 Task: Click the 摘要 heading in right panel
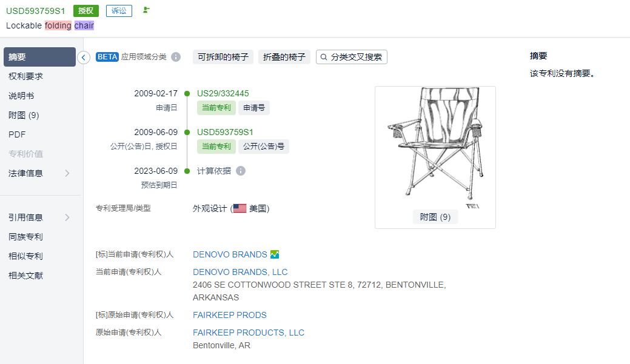538,56
